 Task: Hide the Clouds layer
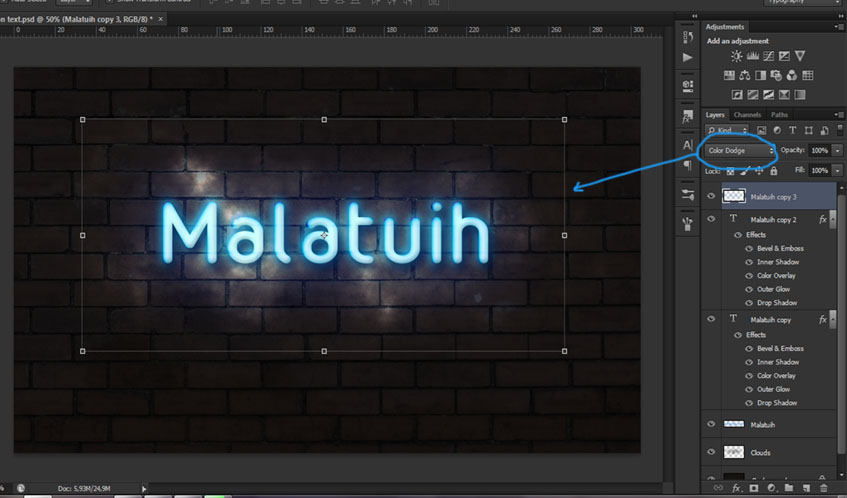pos(711,452)
